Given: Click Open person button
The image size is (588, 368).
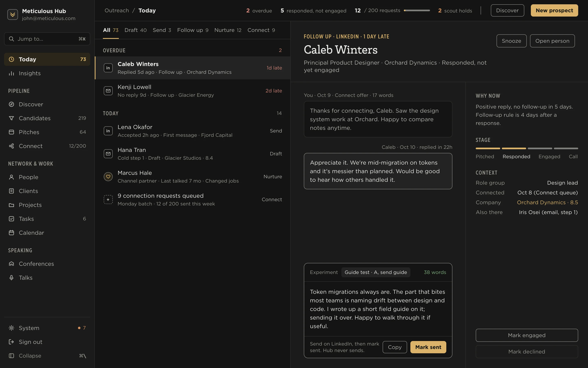Looking at the screenshot, I should pyautogui.click(x=552, y=41).
